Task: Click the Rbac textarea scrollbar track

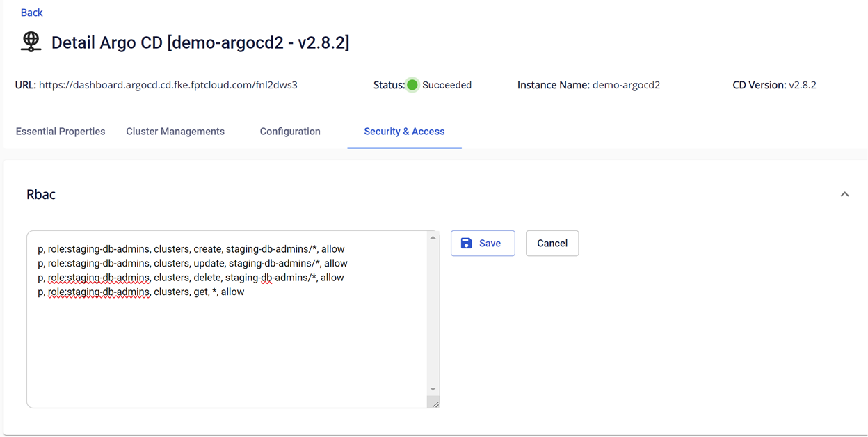Action: [433, 313]
